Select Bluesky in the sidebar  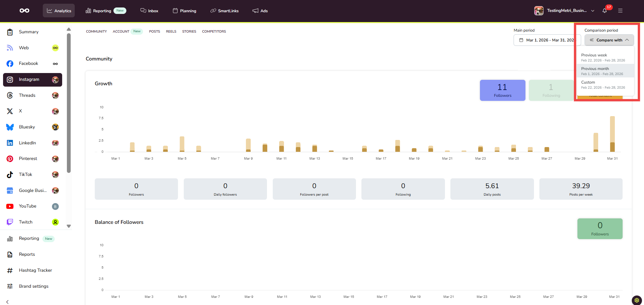point(33,127)
